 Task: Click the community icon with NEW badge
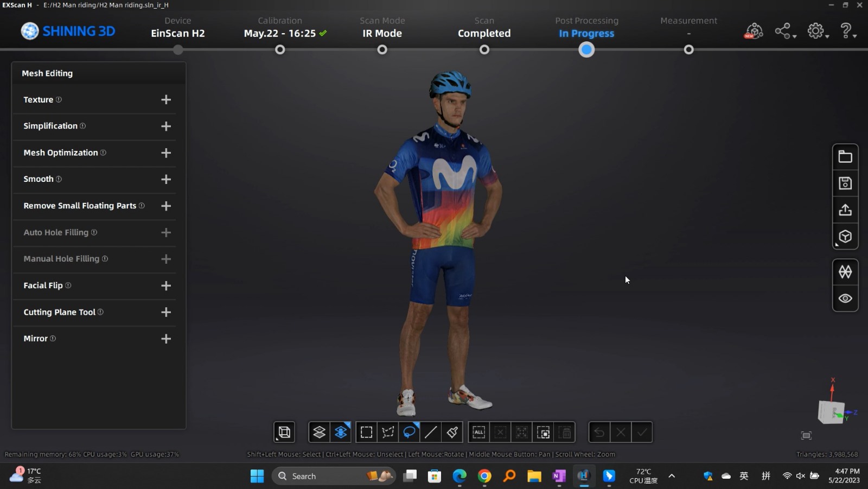[754, 31]
